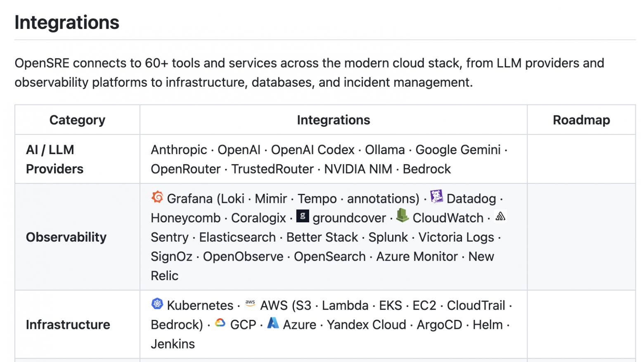Click the Integrations section heading
The height and width of the screenshot is (362, 644).
coord(67,22)
